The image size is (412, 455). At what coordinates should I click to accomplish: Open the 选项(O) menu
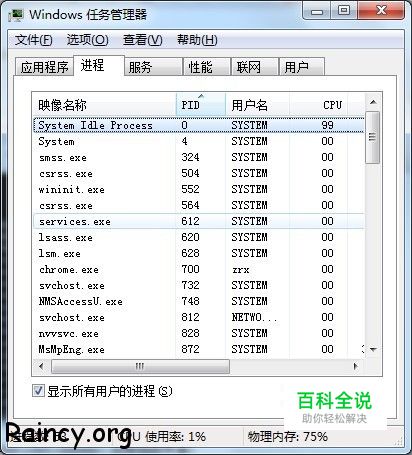click(x=87, y=40)
